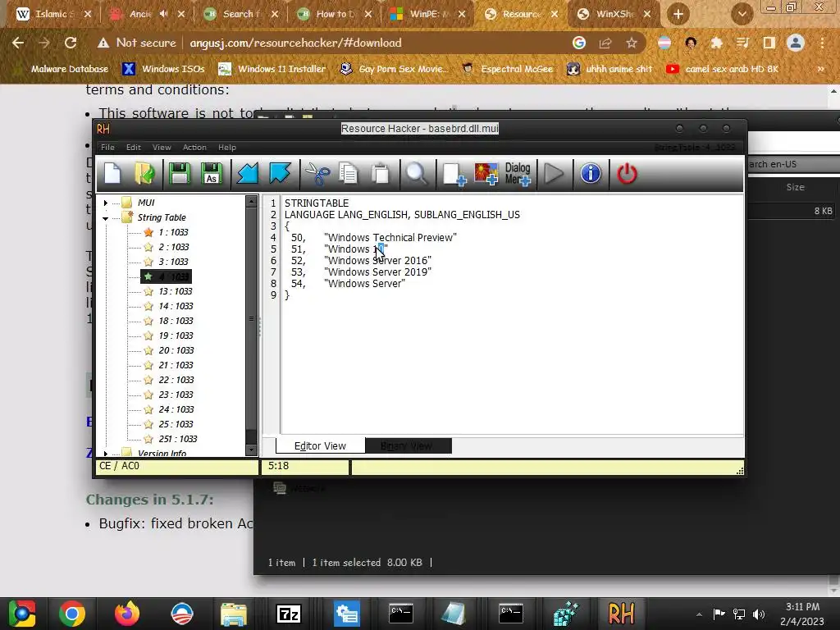Open the Action menu in Resource Hacker
The image size is (840, 630).
194,148
